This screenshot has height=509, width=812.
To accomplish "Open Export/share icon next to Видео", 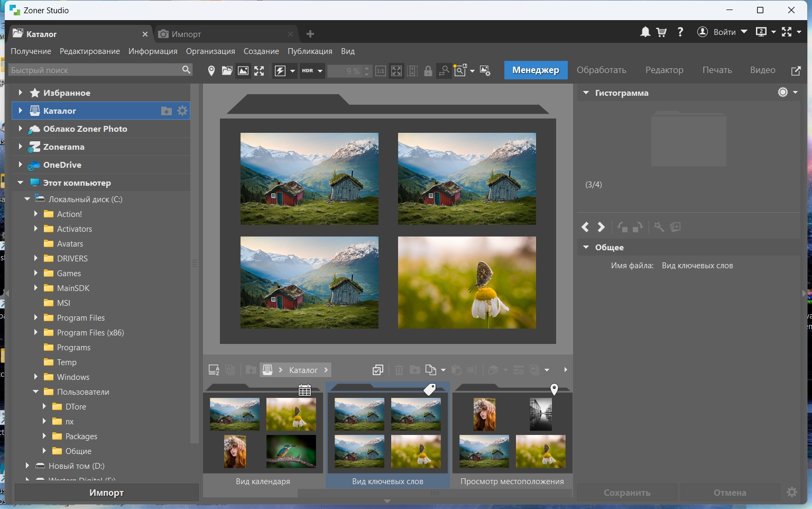I will (796, 70).
